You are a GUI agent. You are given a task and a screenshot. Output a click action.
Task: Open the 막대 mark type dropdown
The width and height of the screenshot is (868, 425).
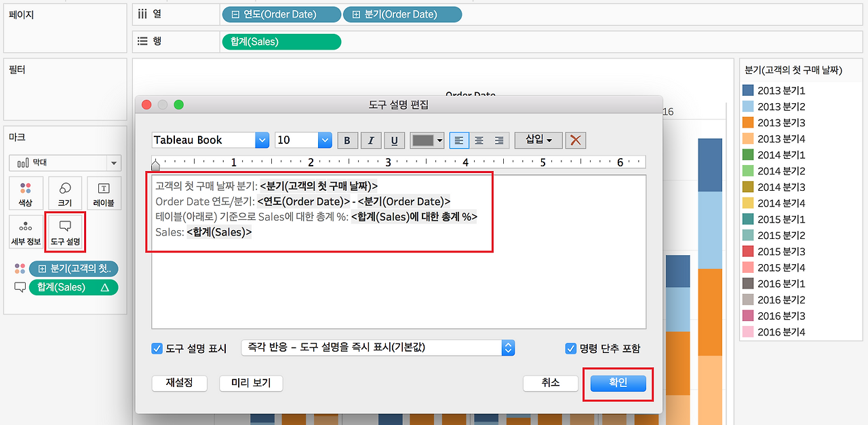click(x=65, y=163)
